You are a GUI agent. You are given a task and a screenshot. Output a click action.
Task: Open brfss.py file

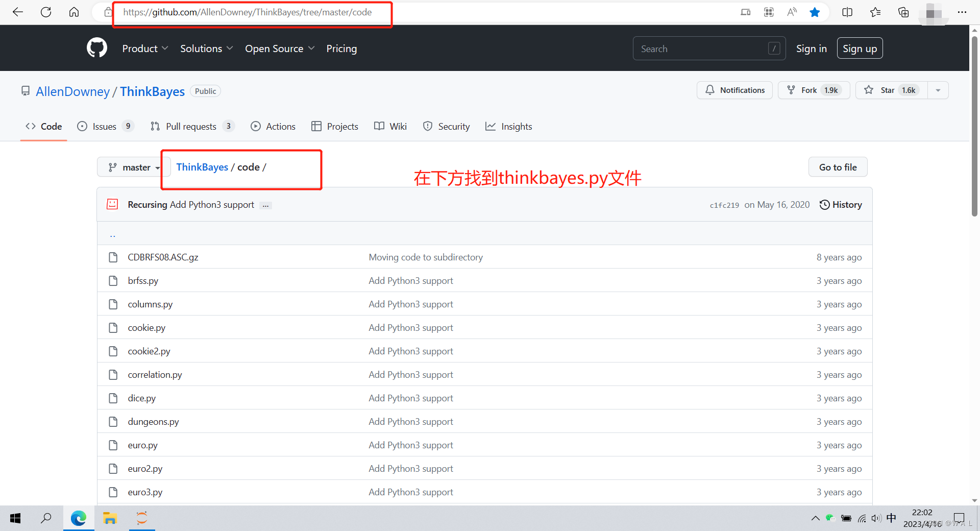pos(143,281)
